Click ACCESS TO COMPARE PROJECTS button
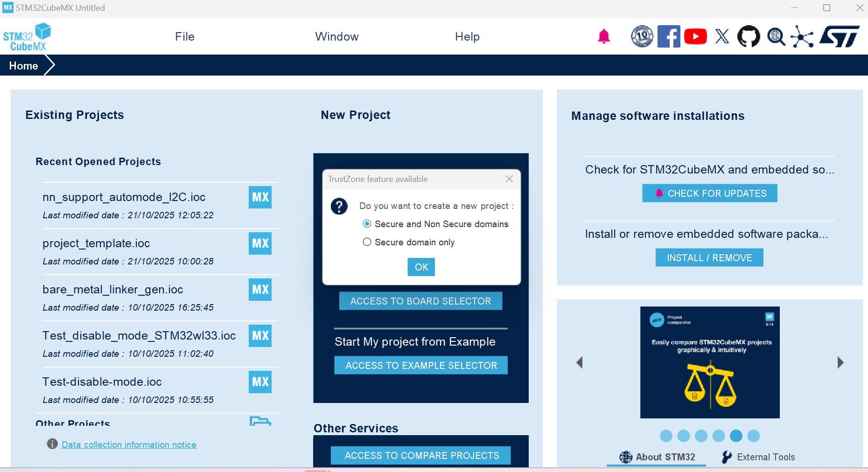The height and width of the screenshot is (472, 868). pos(421,456)
